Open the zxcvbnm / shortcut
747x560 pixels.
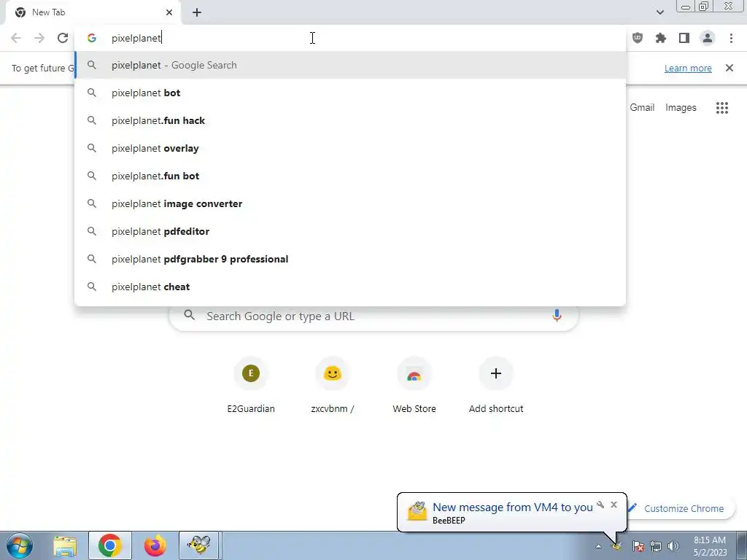pyautogui.click(x=333, y=386)
